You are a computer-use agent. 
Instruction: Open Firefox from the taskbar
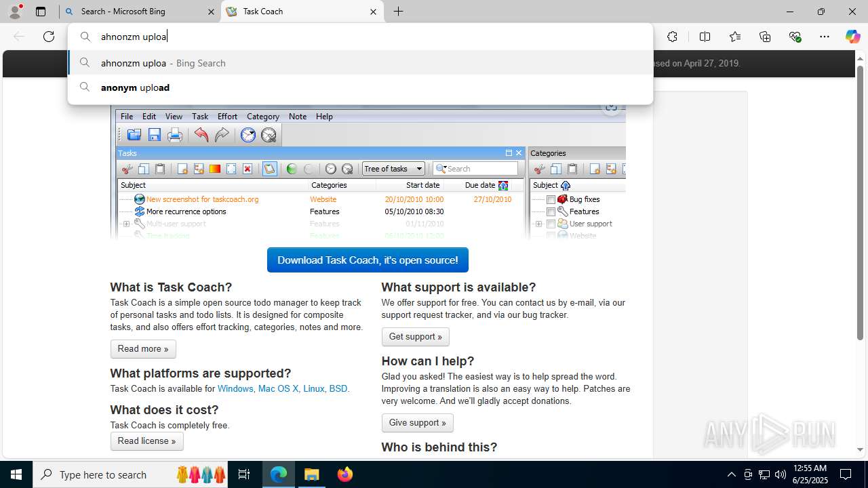[345, 474]
